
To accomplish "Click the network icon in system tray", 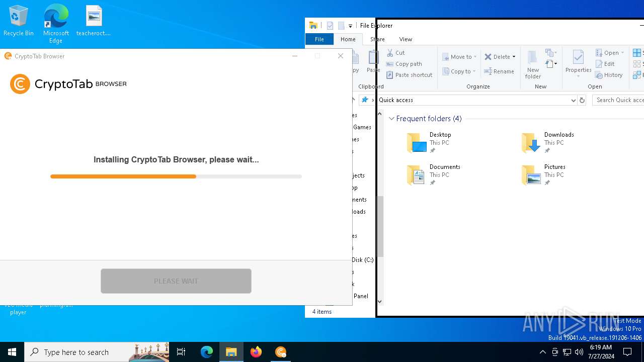I will (x=567, y=352).
